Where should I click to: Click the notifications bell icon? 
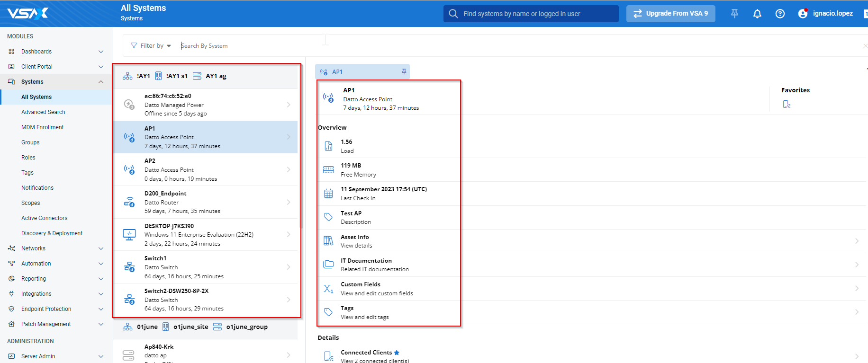(x=757, y=14)
